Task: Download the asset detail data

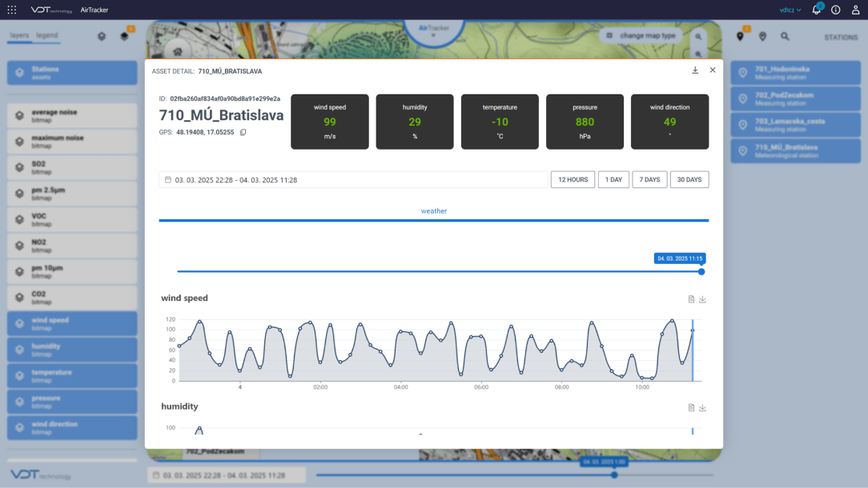Action: [x=695, y=70]
